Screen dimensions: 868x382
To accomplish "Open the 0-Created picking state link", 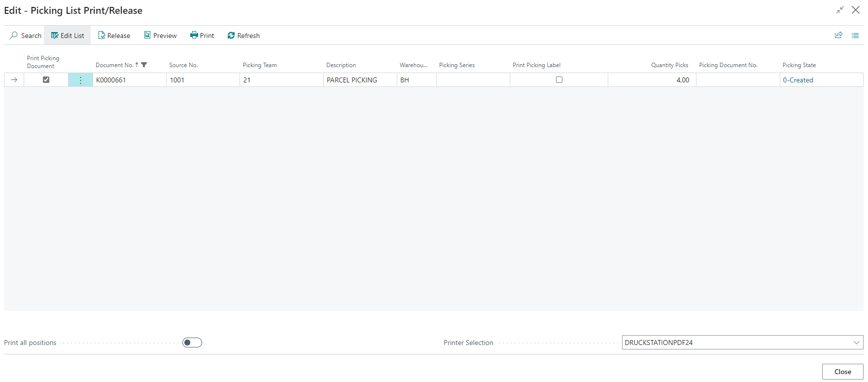I will coord(798,80).
